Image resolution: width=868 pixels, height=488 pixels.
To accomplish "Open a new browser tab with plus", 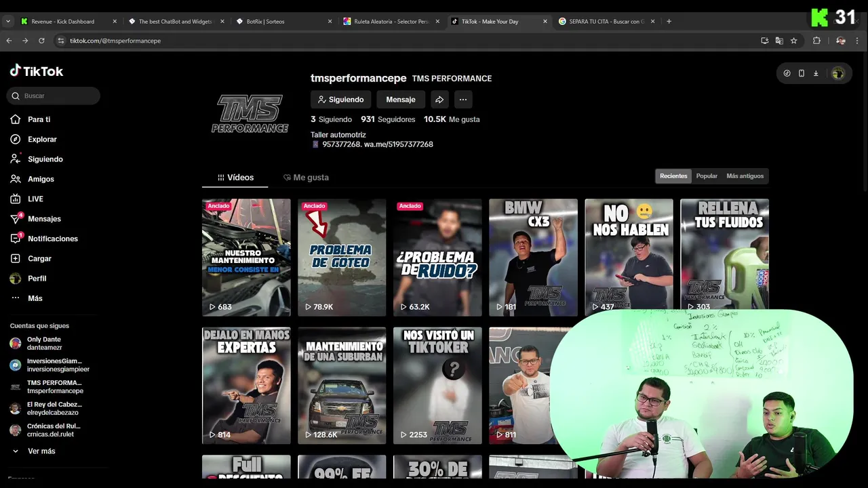I will [x=669, y=21].
